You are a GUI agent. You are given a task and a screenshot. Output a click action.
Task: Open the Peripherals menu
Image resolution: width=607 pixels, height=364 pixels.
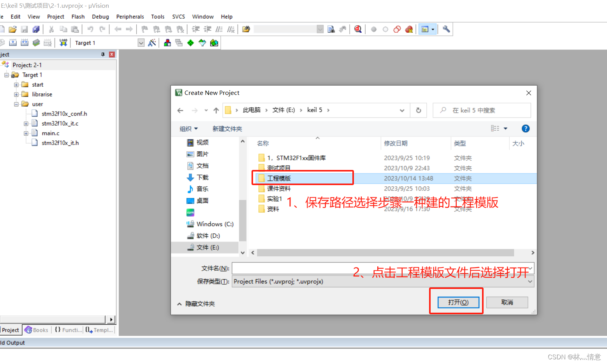[x=130, y=17]
